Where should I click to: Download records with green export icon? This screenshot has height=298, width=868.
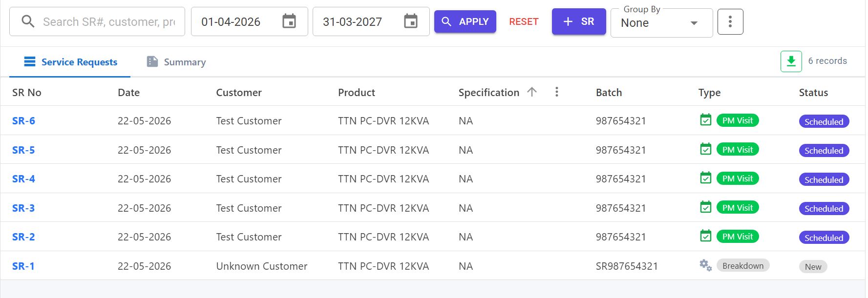(791, 61)
